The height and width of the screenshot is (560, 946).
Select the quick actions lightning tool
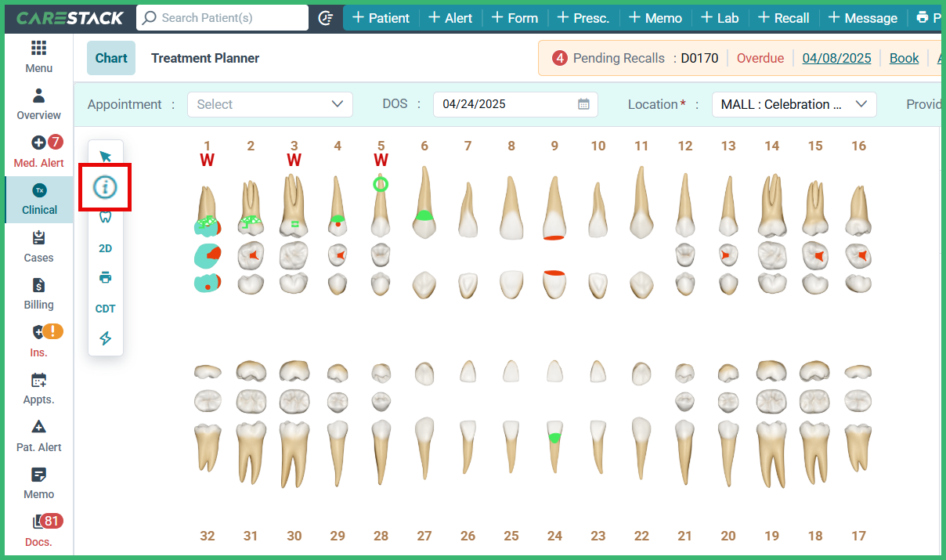point(105,338)
